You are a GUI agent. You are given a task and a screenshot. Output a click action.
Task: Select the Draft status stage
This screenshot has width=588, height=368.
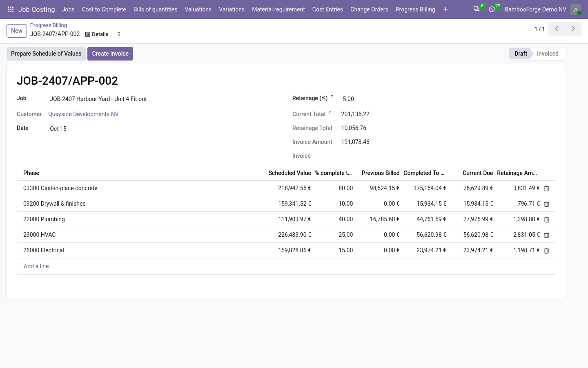click(x=521, y=54)
